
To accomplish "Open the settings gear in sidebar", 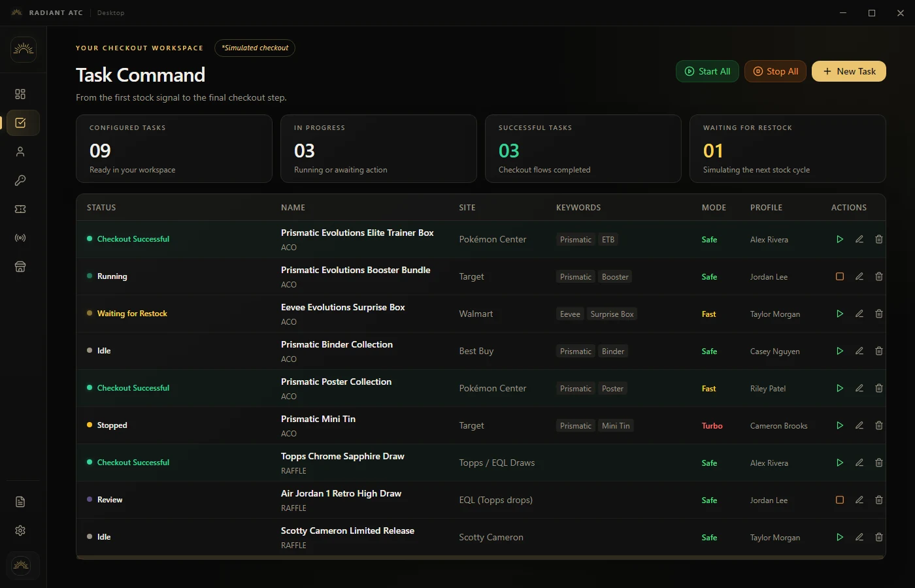I will pyautogui.click(x=20, y=531).
